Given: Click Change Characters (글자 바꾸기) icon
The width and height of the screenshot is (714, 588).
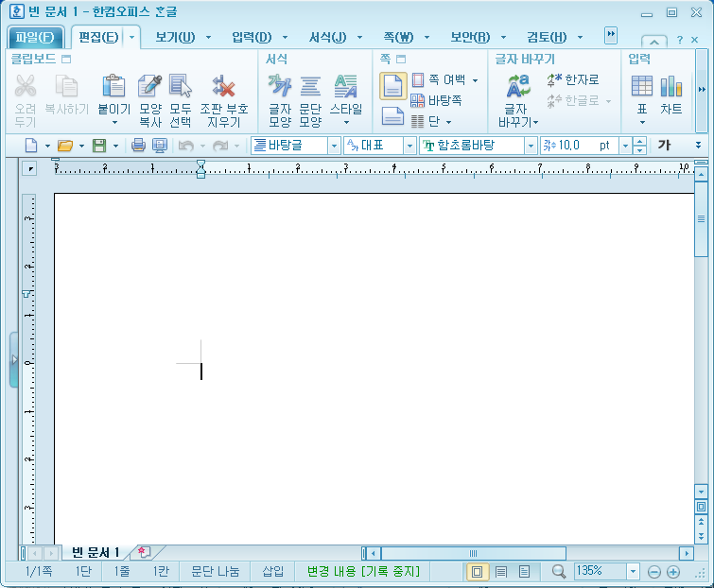Looking at the screenshot, I should click(x=517, y=86).
